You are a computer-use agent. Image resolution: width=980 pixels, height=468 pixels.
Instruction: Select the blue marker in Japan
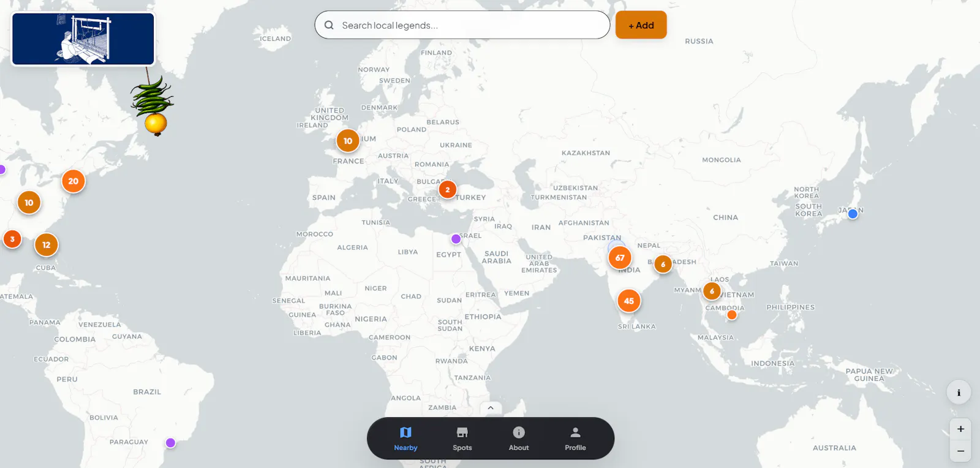tap(853, 214)
